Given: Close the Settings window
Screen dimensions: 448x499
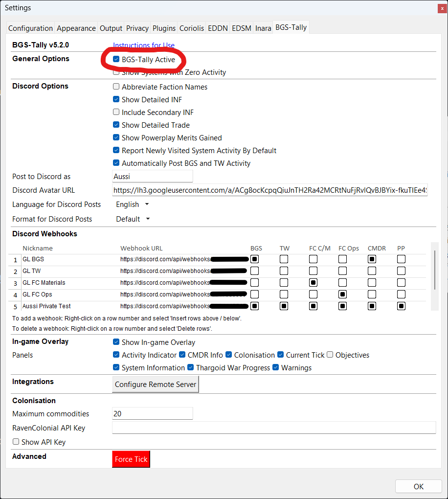Looking at the screenshot, I should 442,9.
